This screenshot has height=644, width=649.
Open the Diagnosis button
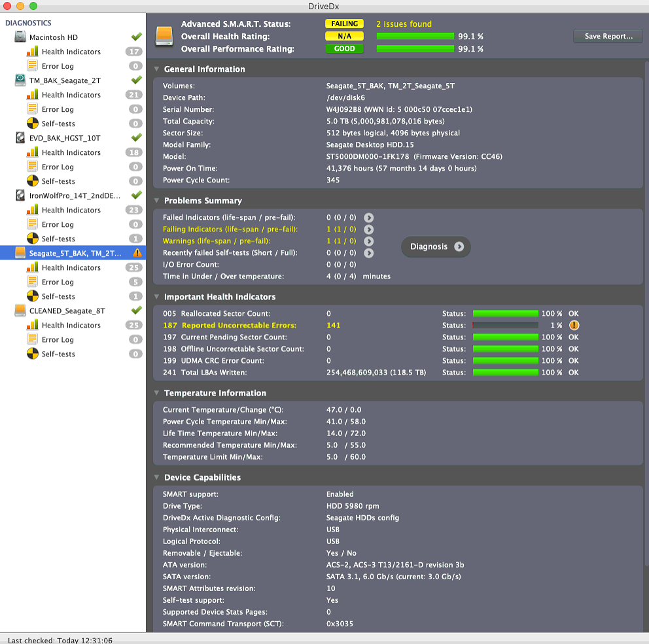[x=436, y=246]
